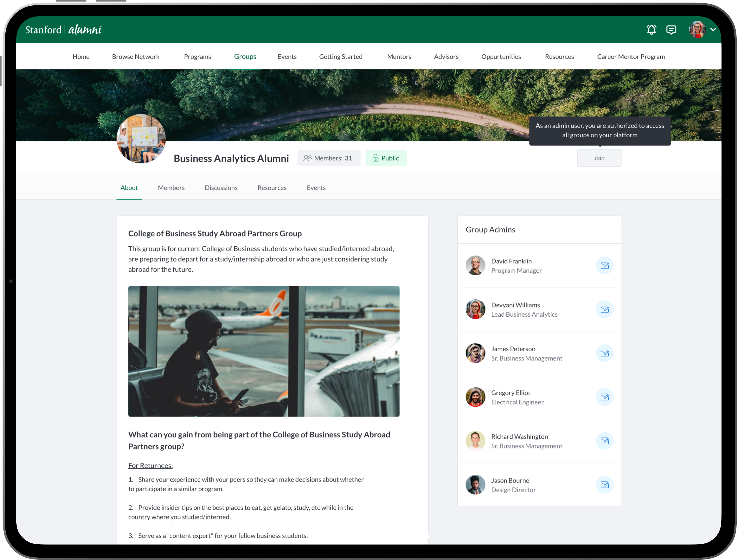Select Browse Network in navigation bar
Viewport: 737px width, 560px height.
[x=135, y=57]
